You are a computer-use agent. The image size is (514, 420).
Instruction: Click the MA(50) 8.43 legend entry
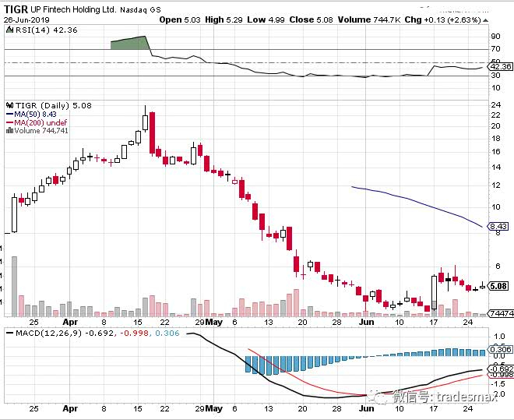31,114
